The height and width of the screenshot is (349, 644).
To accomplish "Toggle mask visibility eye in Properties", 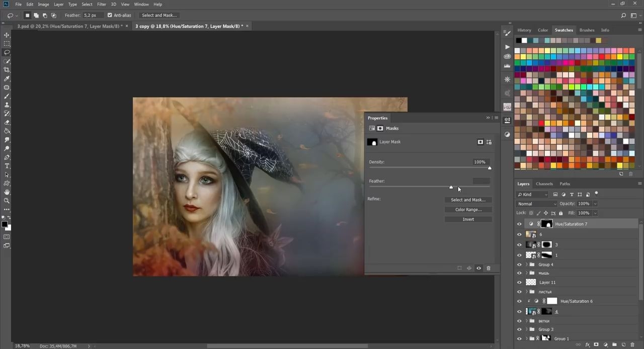I will click(x=479, y=268).
